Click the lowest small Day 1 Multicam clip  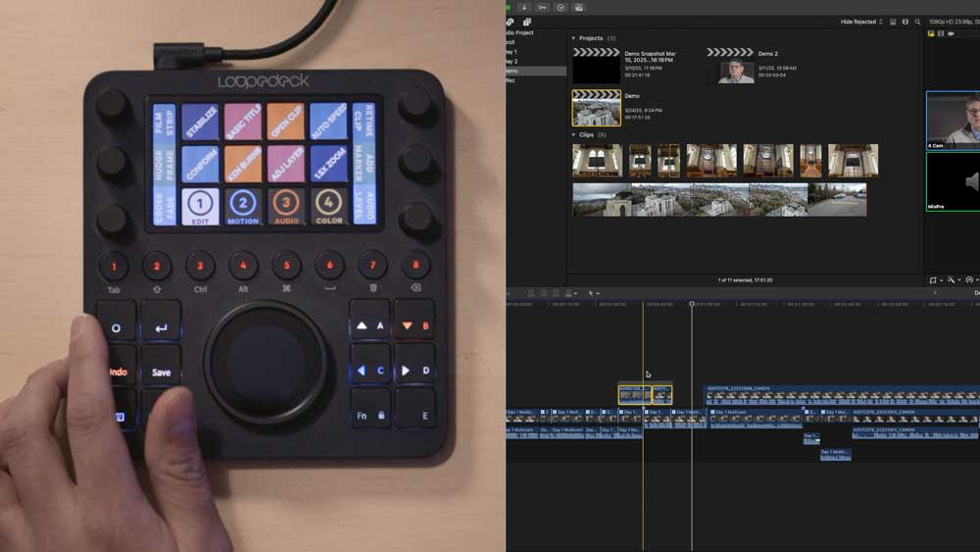point(836,455)
